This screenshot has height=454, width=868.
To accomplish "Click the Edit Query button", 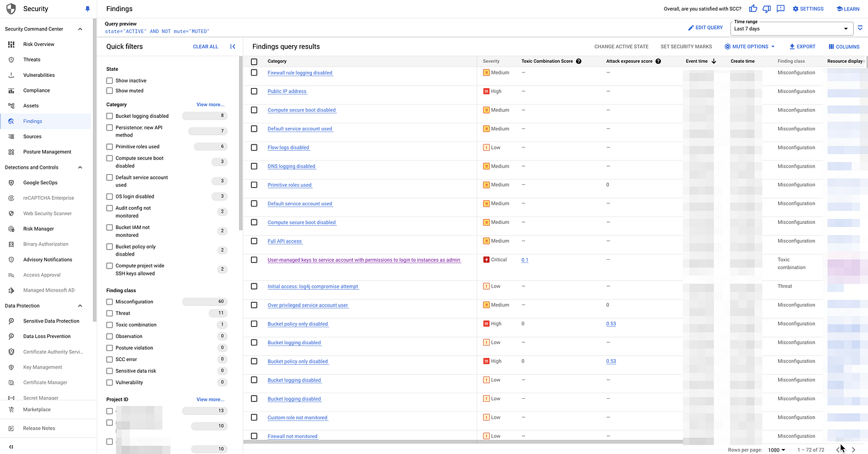I will tap(706, 28).
